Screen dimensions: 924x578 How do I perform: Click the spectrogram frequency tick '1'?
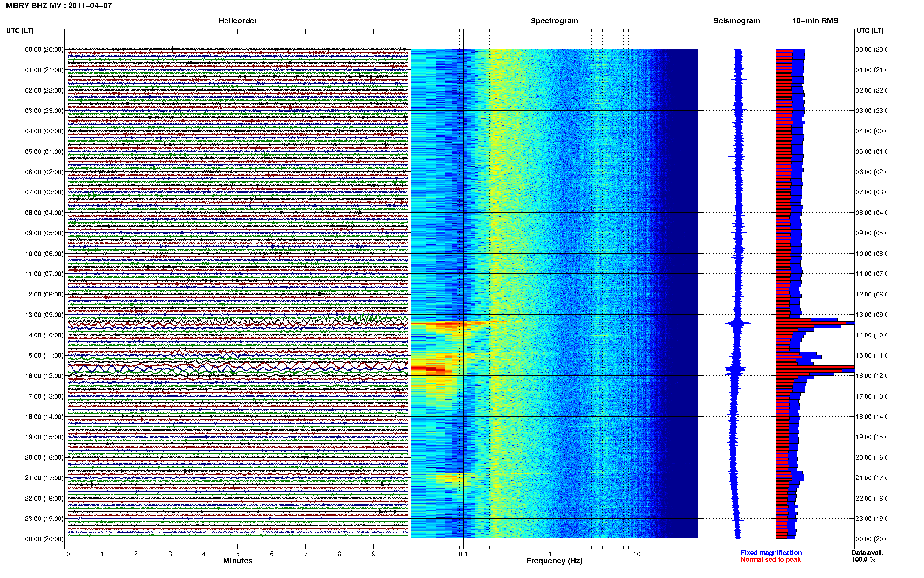(550, 554)
